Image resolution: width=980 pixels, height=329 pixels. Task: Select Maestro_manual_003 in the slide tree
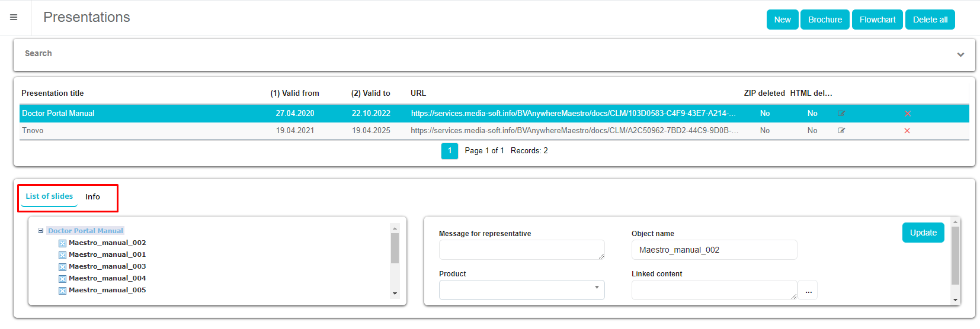(107, 266)
